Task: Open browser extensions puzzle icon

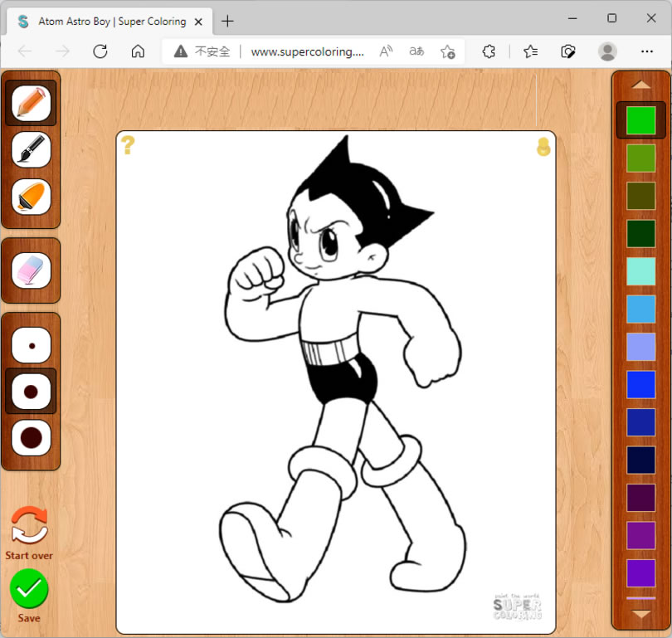Action: 489,51
